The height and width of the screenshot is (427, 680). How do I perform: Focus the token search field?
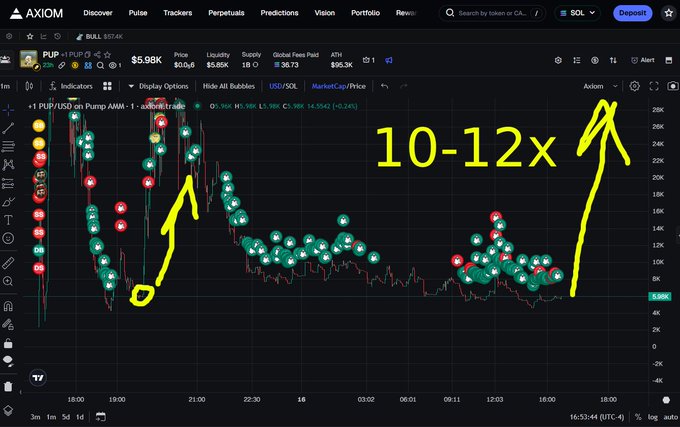[x=492, y=13]
